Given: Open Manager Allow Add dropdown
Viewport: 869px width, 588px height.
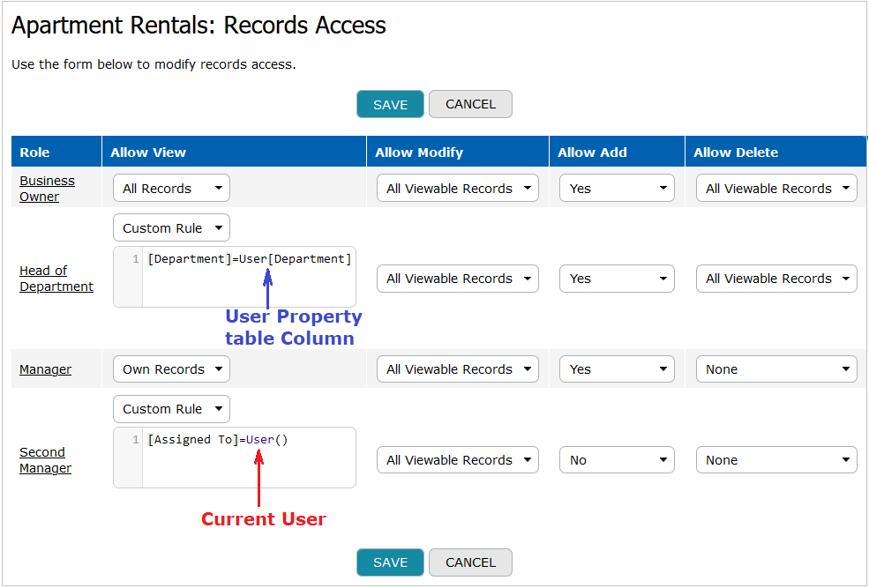Looking at the screenshot, I should click(617, 369).
